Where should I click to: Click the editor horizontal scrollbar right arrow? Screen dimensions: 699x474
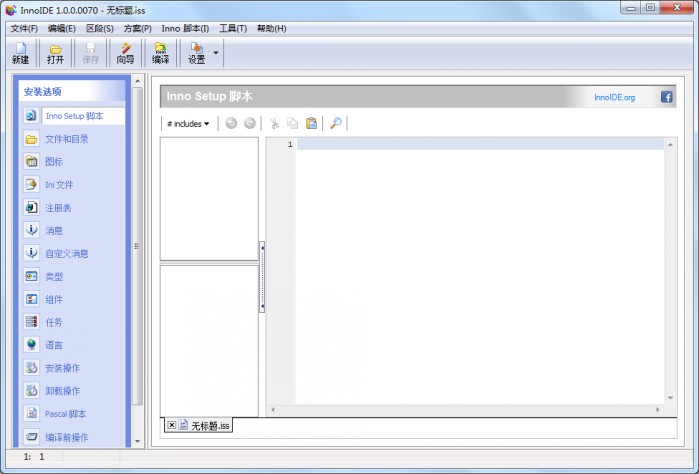pos(658,410)
